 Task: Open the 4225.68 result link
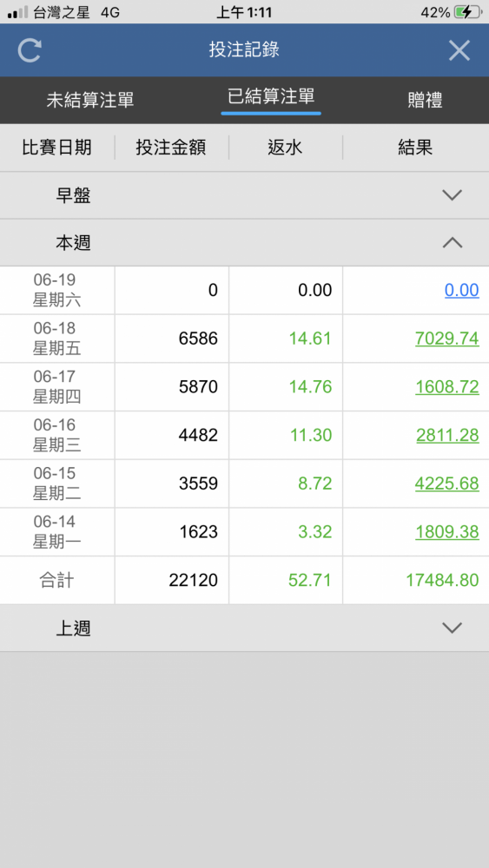tap(447, 483)
